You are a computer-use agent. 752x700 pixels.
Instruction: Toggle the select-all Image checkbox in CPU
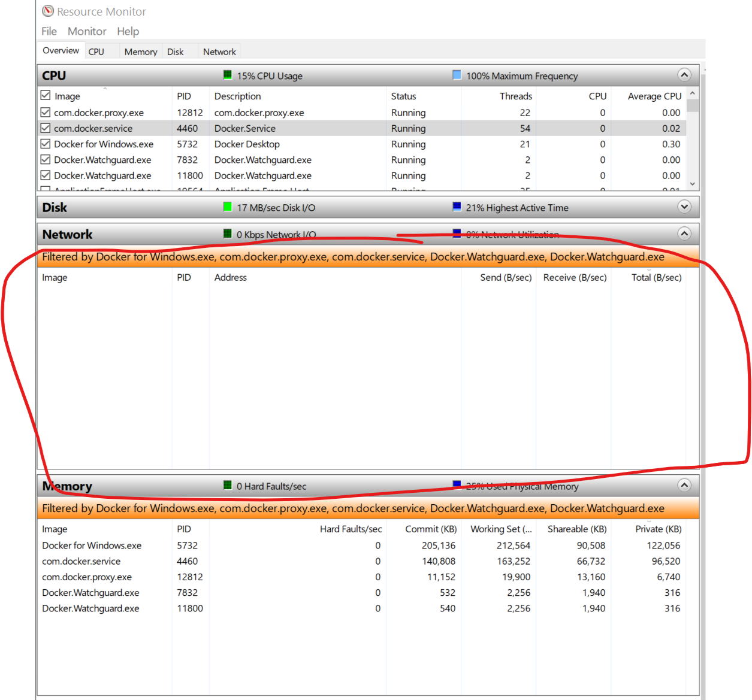[x=46, y=95]
